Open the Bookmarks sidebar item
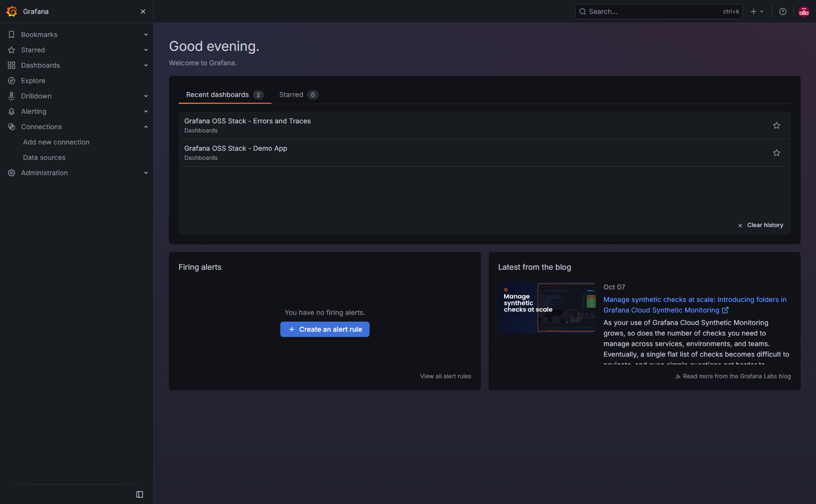The image size is (816, 504). pos(39,35)
